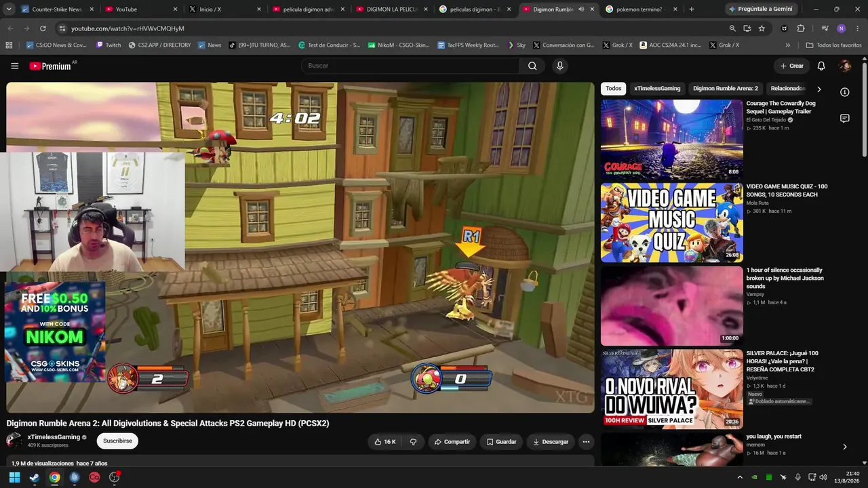Image resolution: width=868 pixels, height=488 pixels.
Task: Switch to Chrome in the taskbar
Action: coord(54,477)
